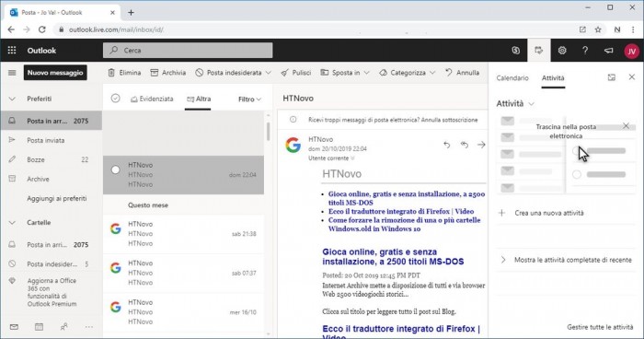This screenshot has width=644, height=339.
Task: Open more modules ellipsis at bottom
Action: click(88, 327)
